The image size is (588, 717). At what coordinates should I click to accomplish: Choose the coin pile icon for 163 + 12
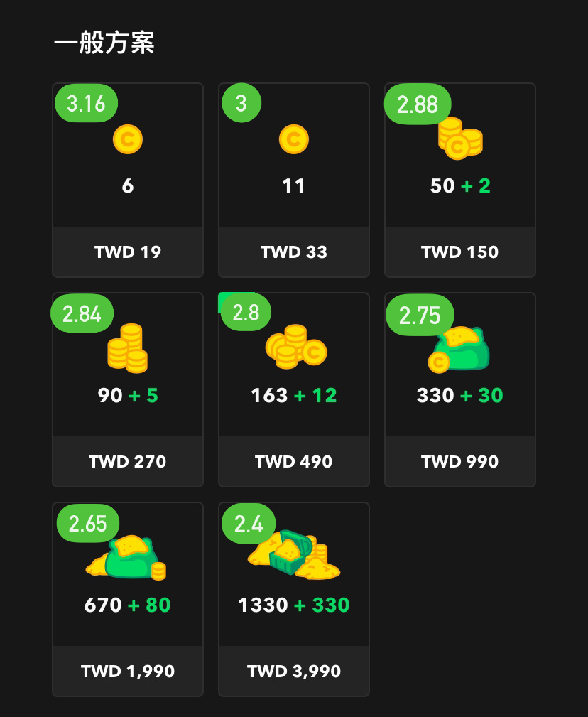[x=296, y=346]
